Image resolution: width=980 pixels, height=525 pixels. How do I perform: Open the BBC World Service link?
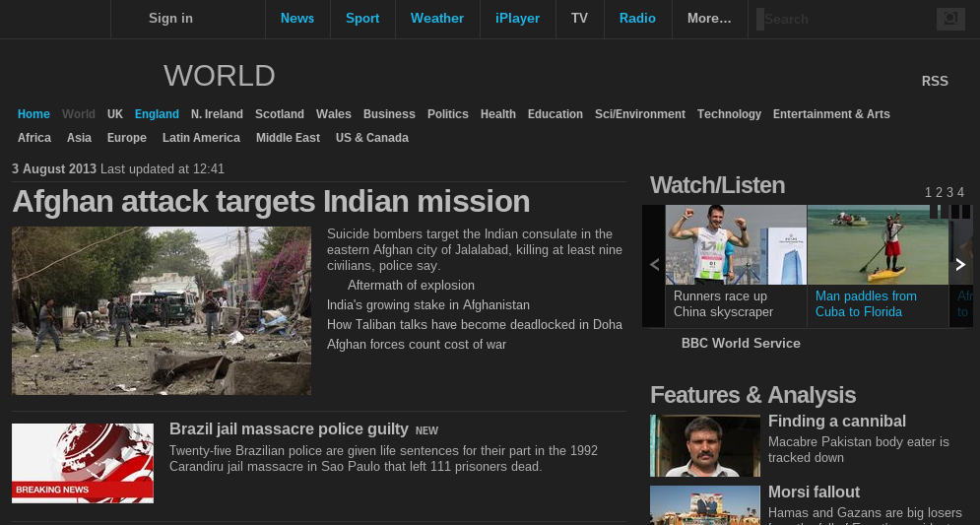click(x=741, y=344)
